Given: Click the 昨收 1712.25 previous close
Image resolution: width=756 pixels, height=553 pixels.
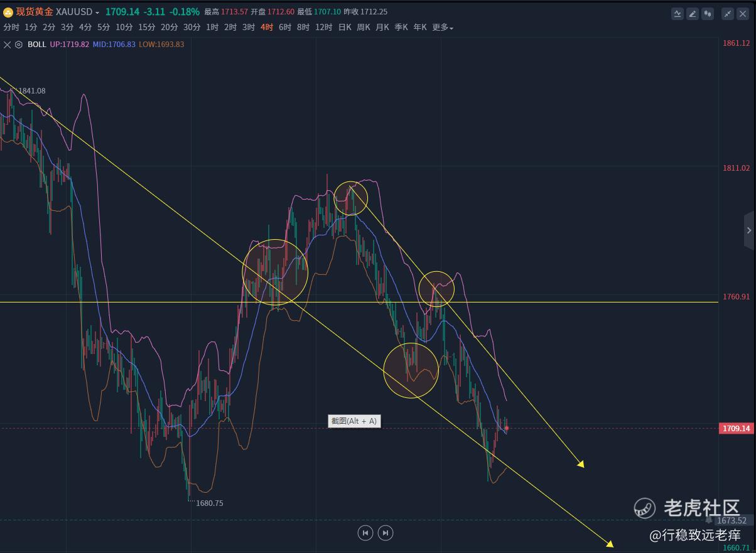Looking at the screenshot, I should click(365, 12).
